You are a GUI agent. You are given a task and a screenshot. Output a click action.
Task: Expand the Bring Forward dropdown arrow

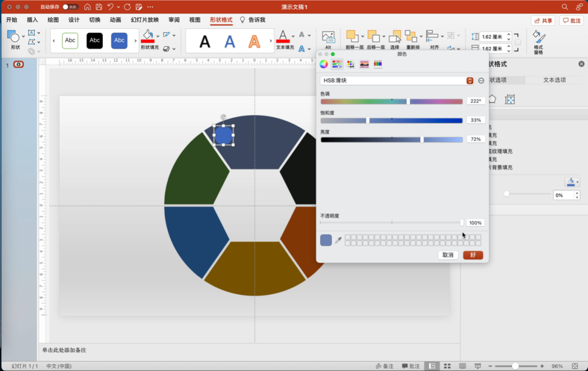coord(363,36)
